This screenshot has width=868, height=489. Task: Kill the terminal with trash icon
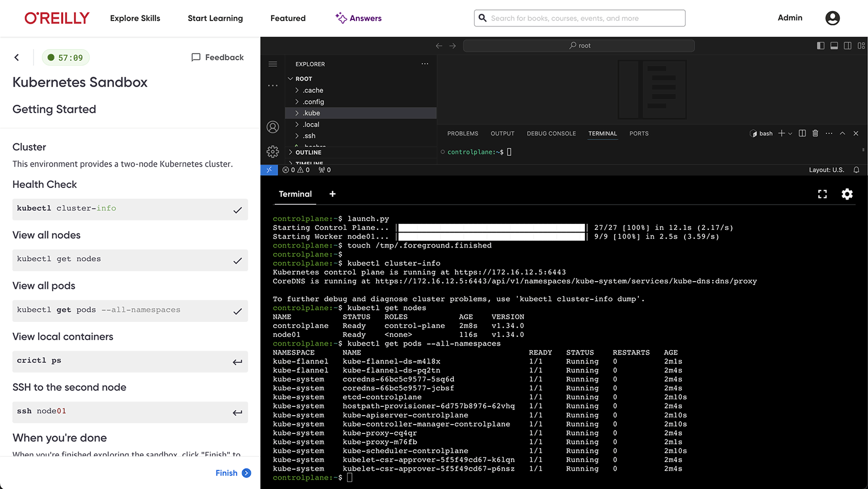pyautogui.click(x=816, y=133)
